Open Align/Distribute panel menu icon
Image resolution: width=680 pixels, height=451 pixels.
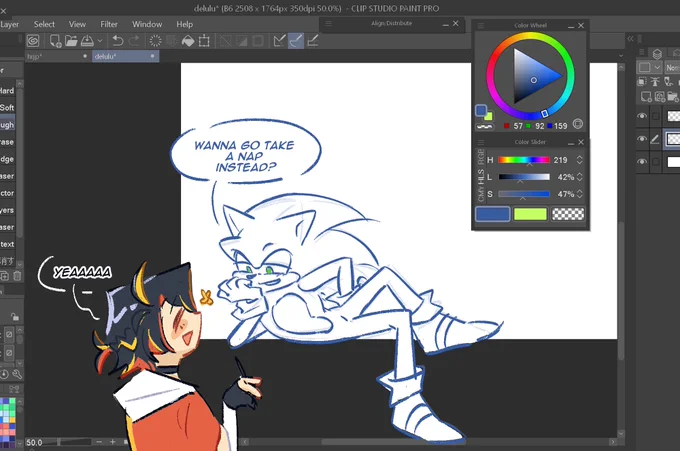tap(328, 23)
